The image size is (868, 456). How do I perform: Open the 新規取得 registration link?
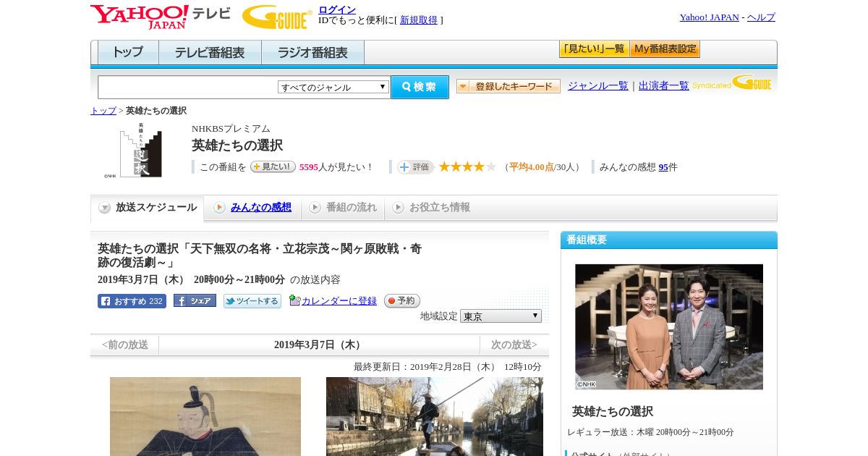pyautogui.click(x=419, y=20)
